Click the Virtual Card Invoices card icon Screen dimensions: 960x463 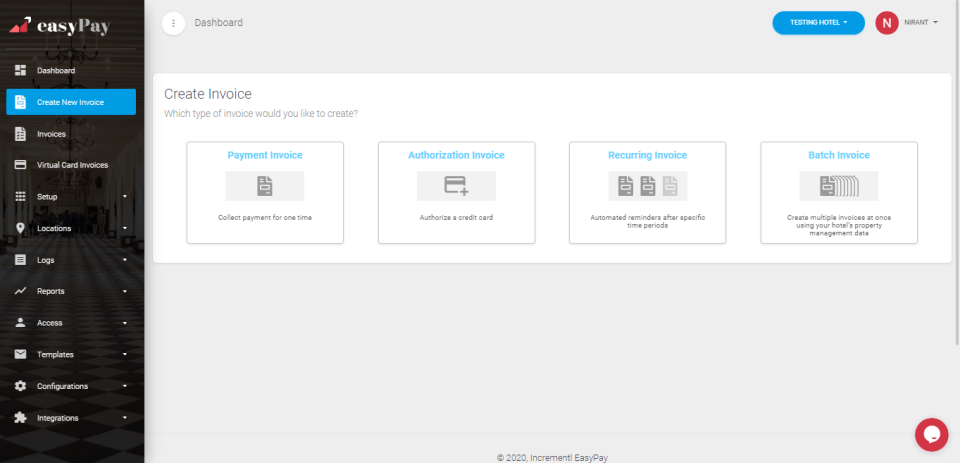20,165
